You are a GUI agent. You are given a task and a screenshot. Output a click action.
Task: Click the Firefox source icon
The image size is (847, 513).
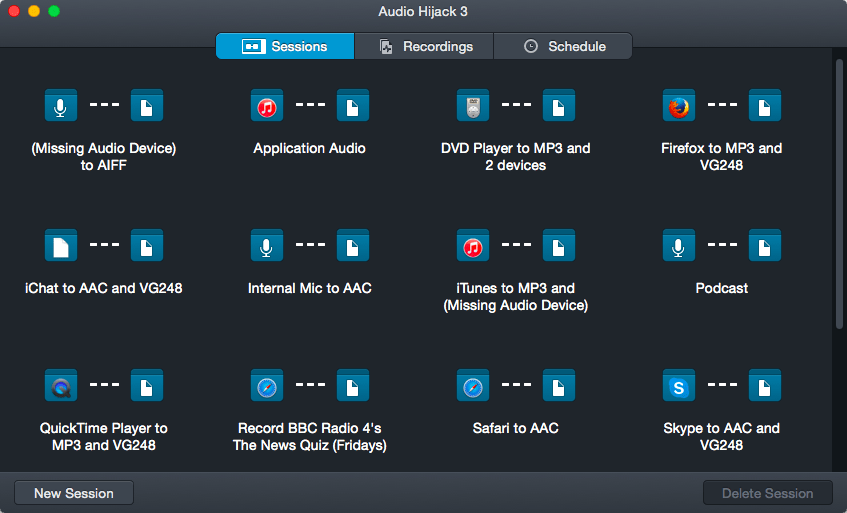tap(679, 106)
